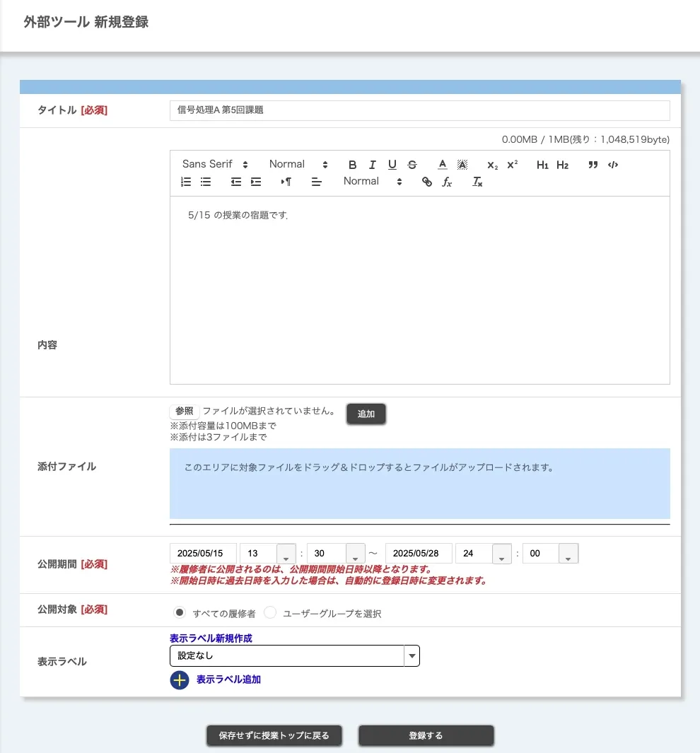Open the Sans Serif font dropdown
The image size is (700, 753).
[x=215, y=164]
